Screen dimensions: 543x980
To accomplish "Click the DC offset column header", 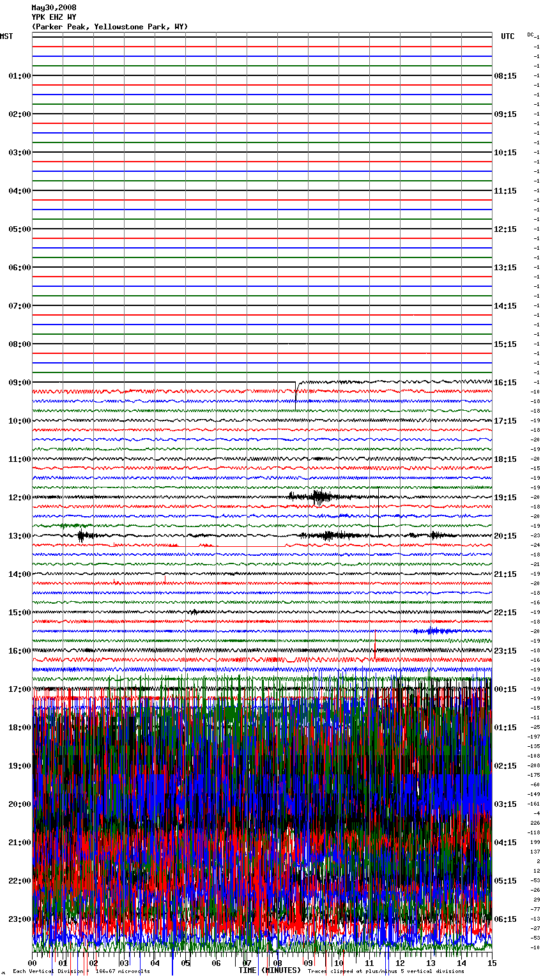I will pos(530,34).
